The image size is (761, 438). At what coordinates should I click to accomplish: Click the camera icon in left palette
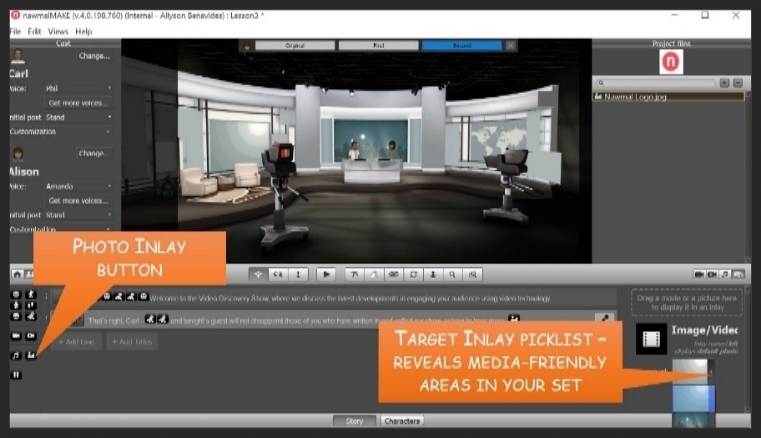pyautogui.click(x=16, y=336)
